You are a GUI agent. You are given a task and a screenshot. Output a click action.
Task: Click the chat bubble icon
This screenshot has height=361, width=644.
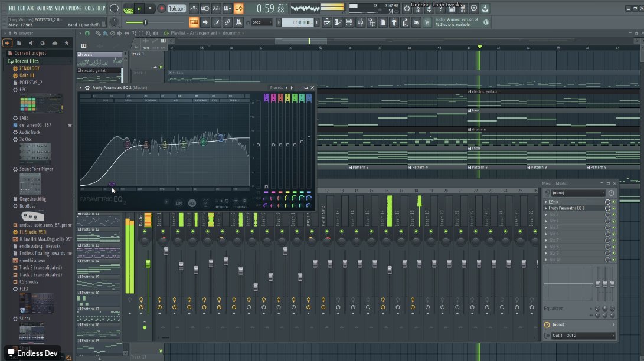[473, 8]
